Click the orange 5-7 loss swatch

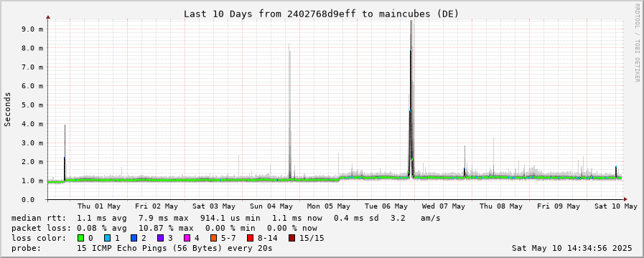coord(213,238)
